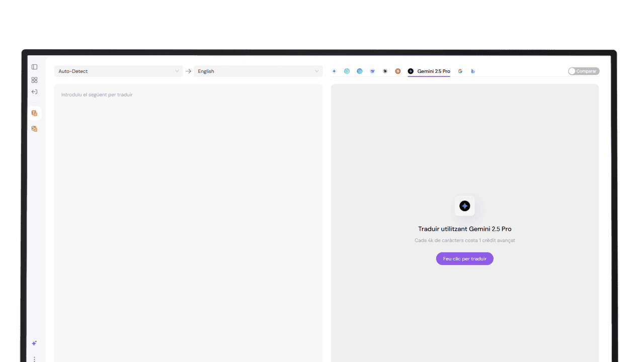Image resolution: width=644 pixels, height=362 pixels.
Task: Open the three-dot more options menu
Action: [x=34, y=358]
